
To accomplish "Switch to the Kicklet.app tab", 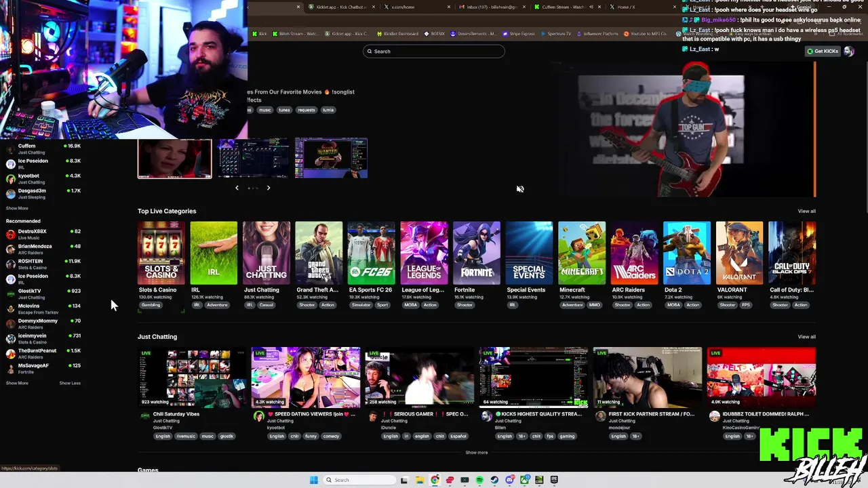I will [x=343, y=7].
